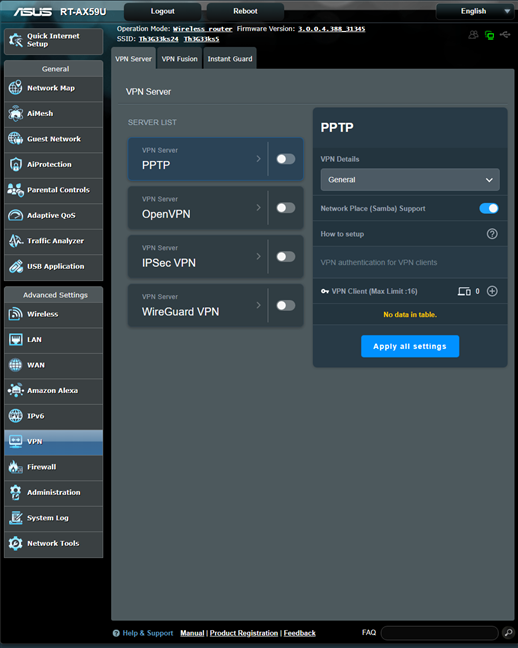518x648 pixels.
Task: Click the ASUS logo in header
Action: click(33, 12)
